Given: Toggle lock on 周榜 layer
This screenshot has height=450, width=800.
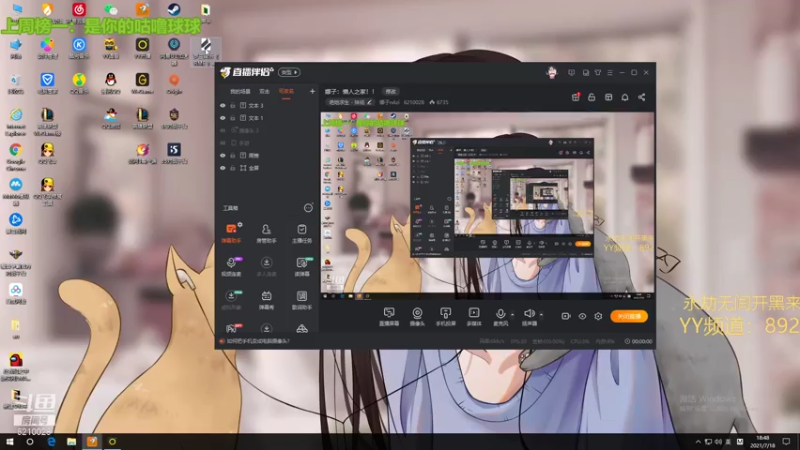Looking at the screenshot, I should point(233,156).
